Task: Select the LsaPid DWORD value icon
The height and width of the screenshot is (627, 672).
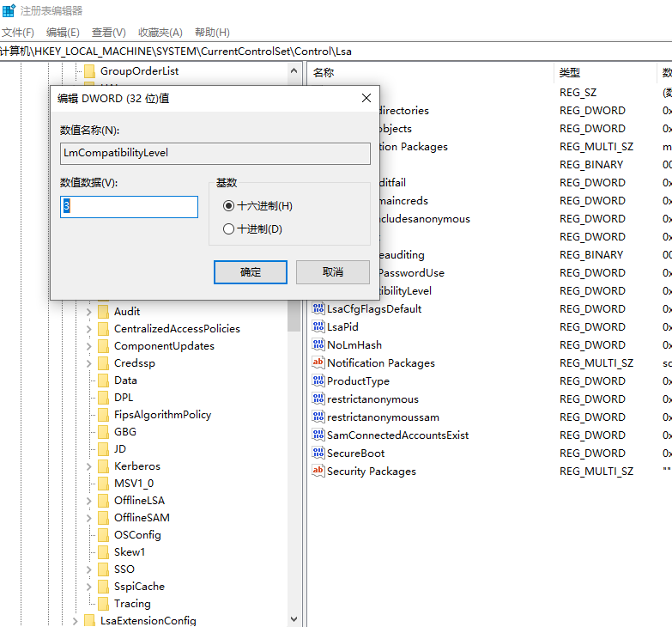Action: 318,326
